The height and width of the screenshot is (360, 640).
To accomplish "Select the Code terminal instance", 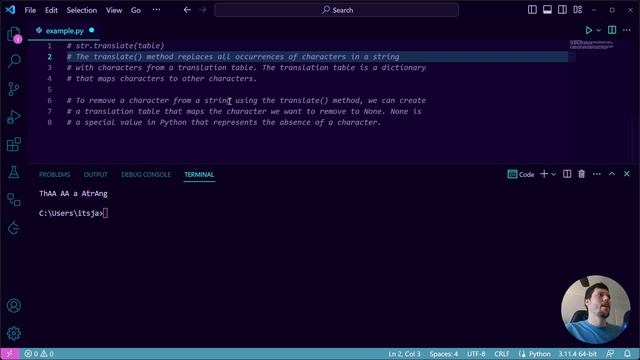I will 521,174.
